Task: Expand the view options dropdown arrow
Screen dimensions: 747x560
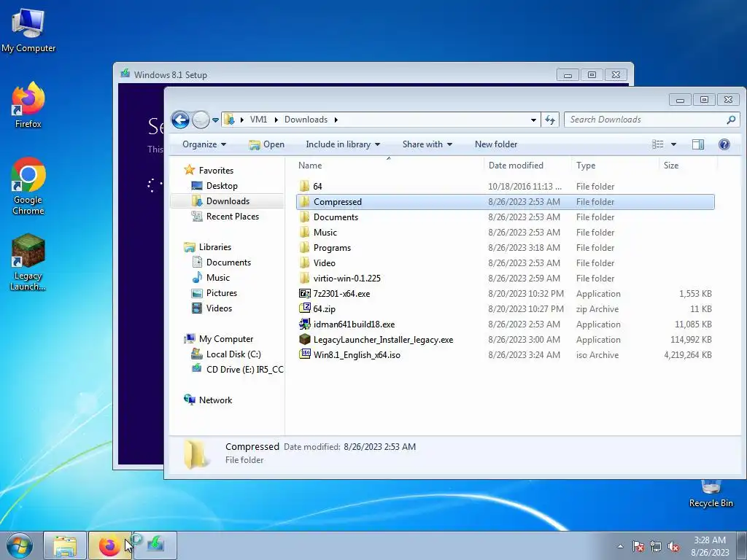Action: pos(673,144)
